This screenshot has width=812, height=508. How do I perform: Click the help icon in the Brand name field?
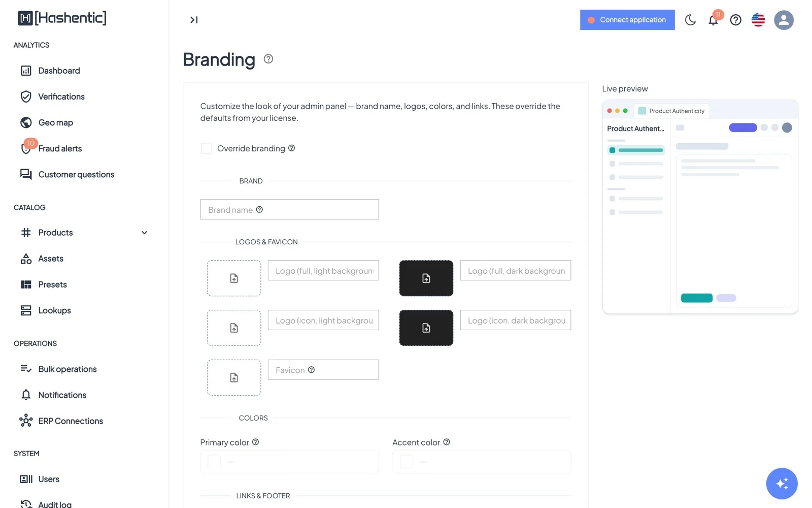259,209
